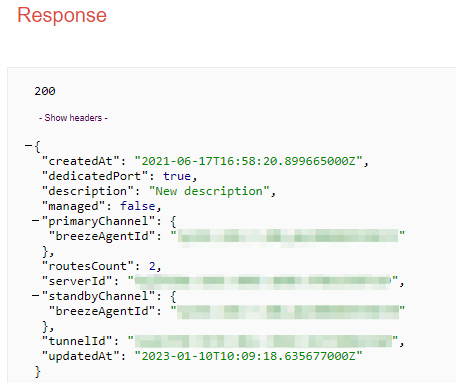
Task: Select the createdAt timestamp value
Action: click(x=248, y=161)
